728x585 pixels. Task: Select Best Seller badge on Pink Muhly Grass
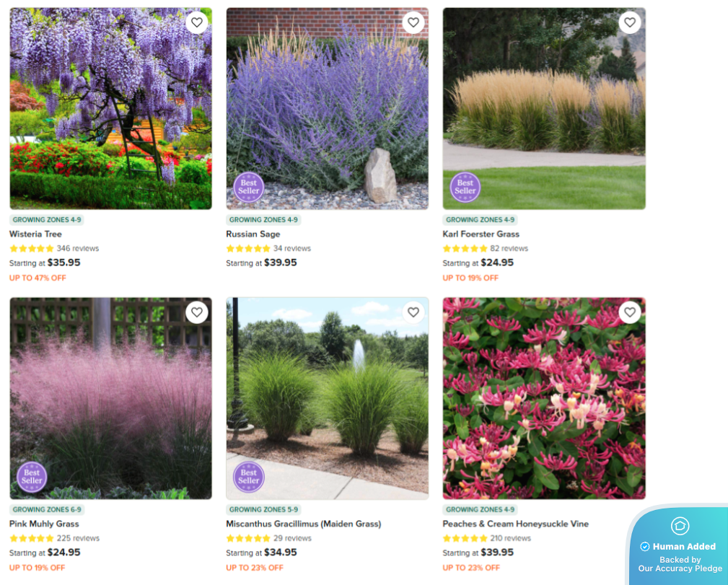click(x=32, y=477)
